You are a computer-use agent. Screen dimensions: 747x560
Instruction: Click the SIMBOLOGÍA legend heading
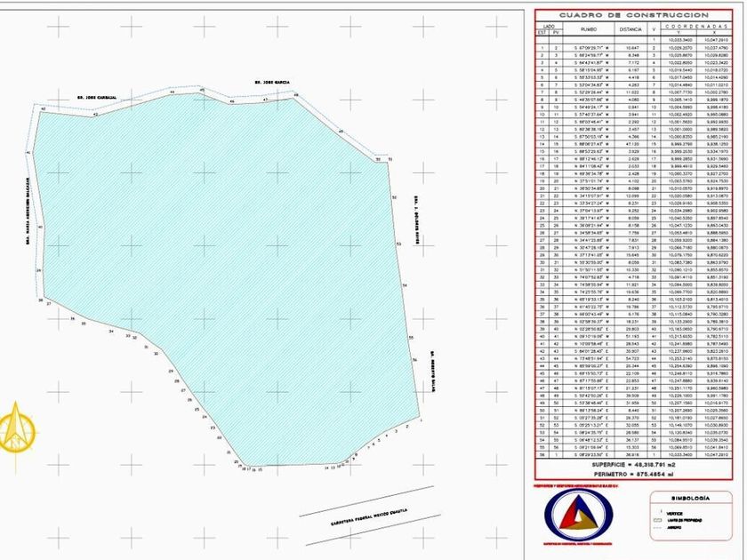click(x=690, y=498)
